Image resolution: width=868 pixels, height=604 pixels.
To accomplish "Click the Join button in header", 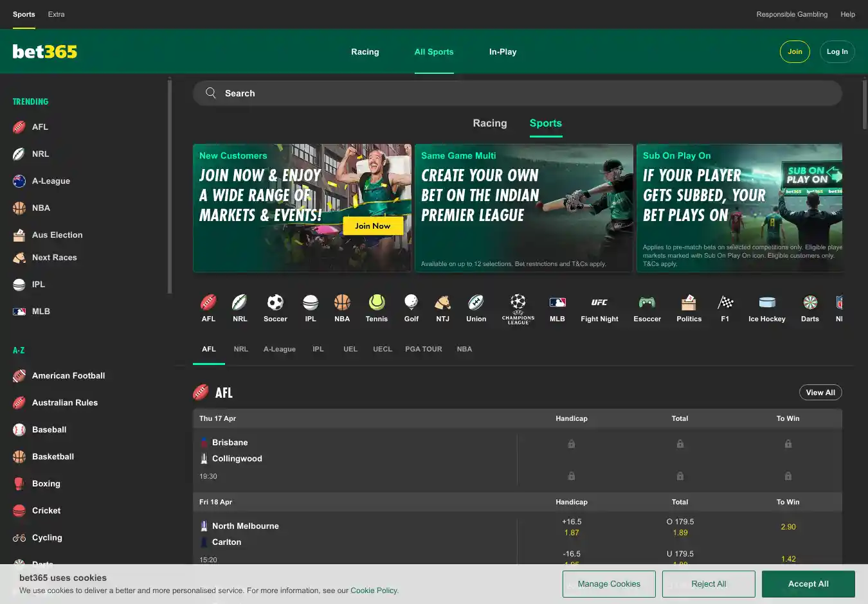I will [795, 52].
